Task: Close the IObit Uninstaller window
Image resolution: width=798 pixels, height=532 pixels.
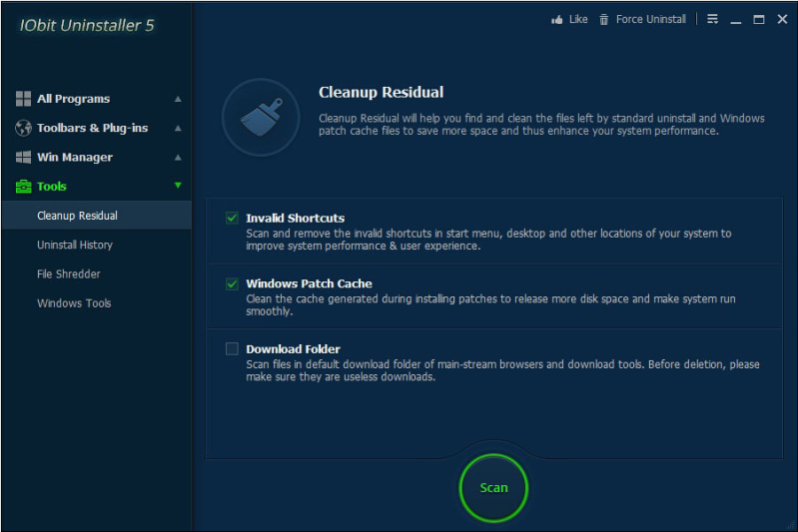Action: pyautogui.click(x=782, y=19)
